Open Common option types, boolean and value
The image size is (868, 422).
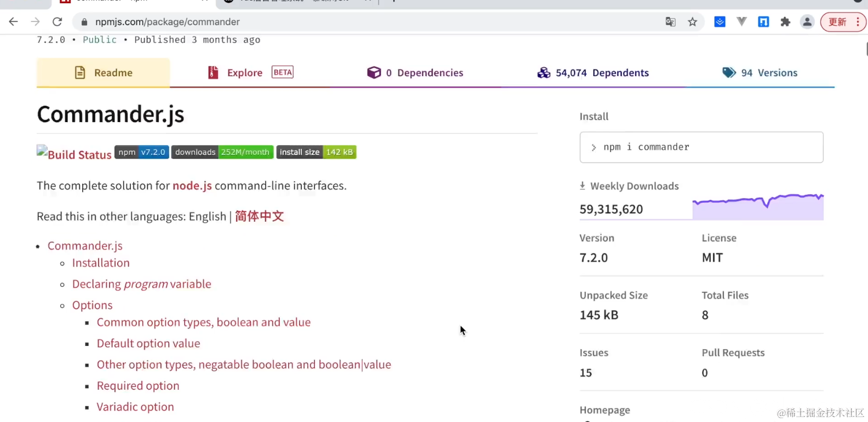pyautogui.click(x=204, y=322)
